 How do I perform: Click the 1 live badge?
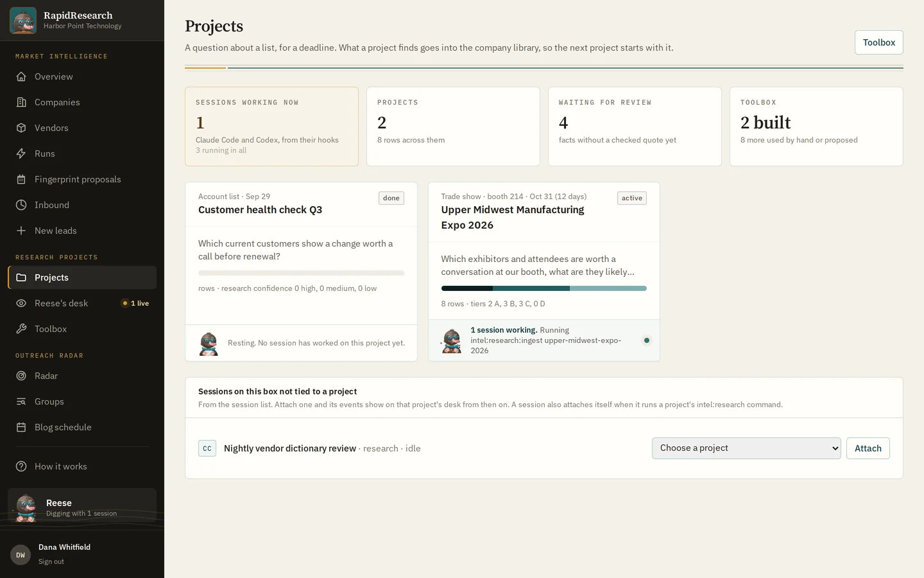click(x=136, y=303)
